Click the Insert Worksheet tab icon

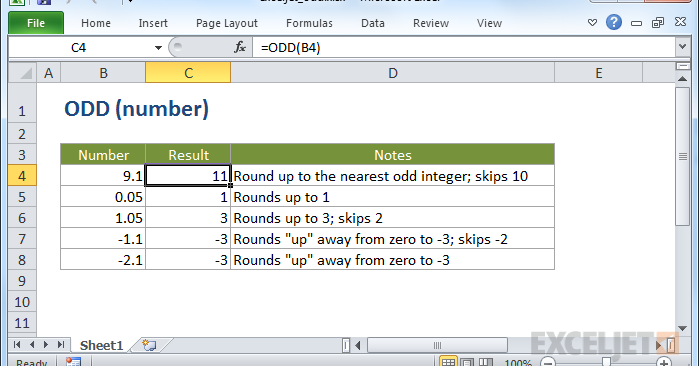(149, 345)
